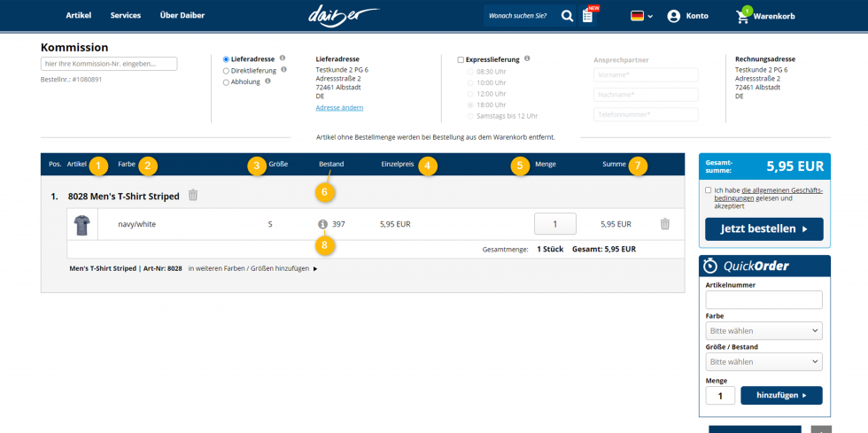The image size is (868, 433).
Task: Click the T-shirt product thumbnail
Action: pyautogui.click(x=81, y=224)
